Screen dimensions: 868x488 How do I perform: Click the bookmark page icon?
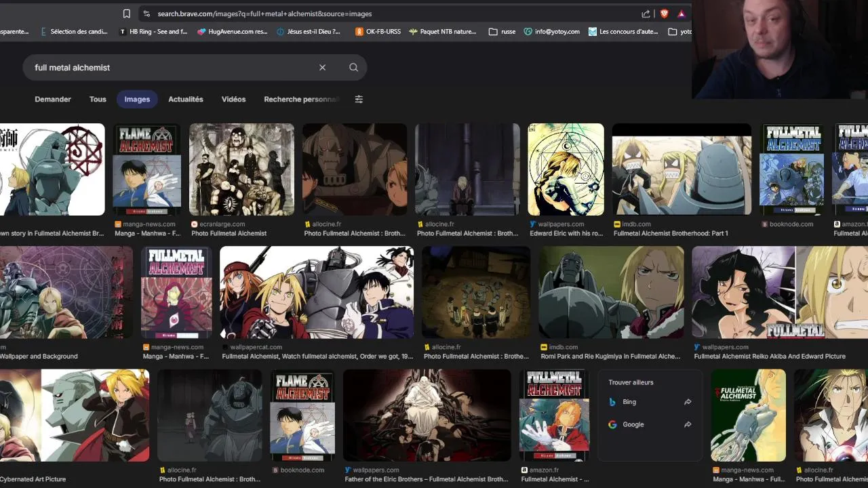coord(127,14)
